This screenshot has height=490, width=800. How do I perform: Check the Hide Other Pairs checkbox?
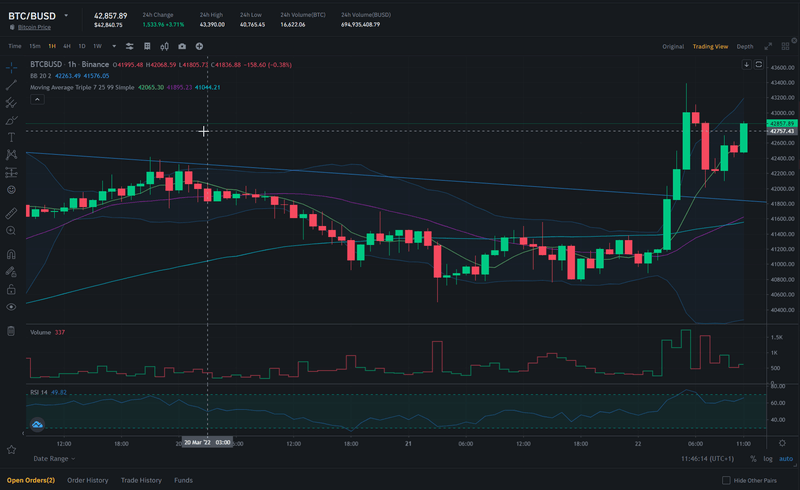[727, 480]
